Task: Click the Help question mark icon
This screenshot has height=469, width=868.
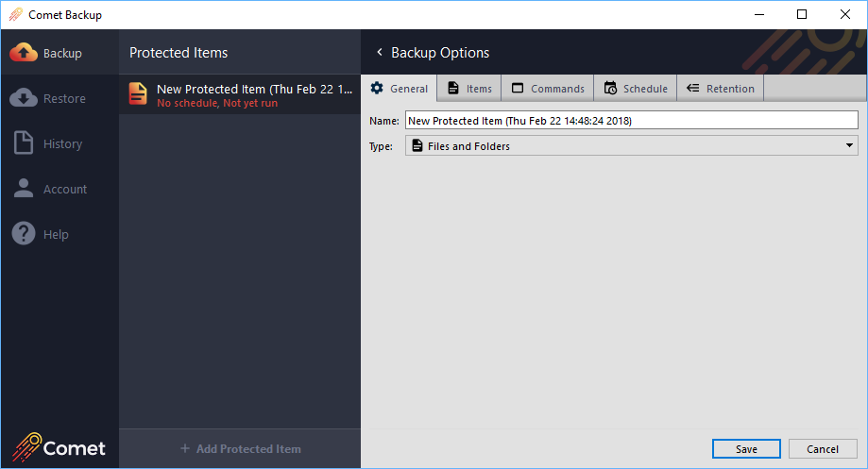Action: [x=24, y=234]
